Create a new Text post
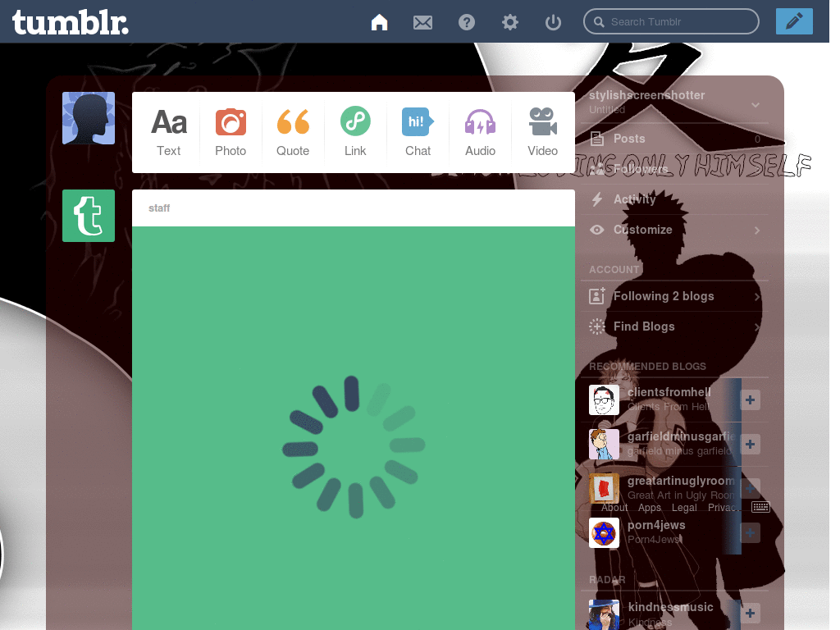The height and width of the screenshot is (630, 840). click(x=169, y=132)
